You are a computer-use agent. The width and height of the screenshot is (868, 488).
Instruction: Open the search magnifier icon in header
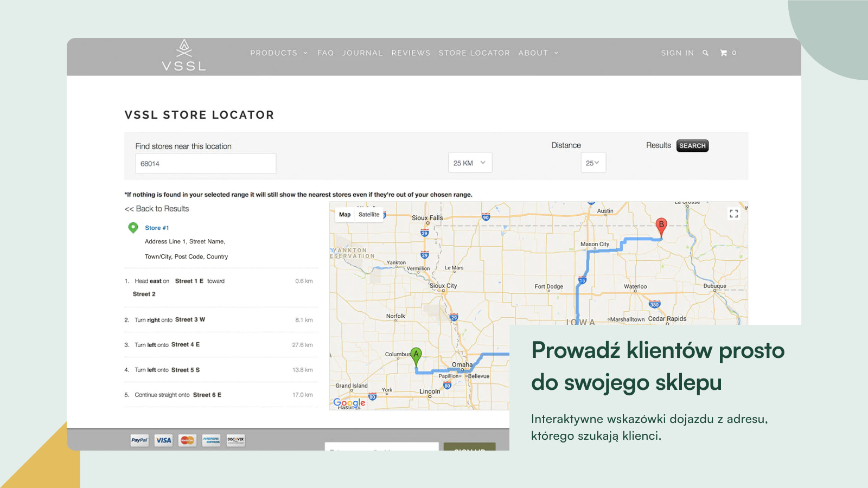tap(705, 53)
